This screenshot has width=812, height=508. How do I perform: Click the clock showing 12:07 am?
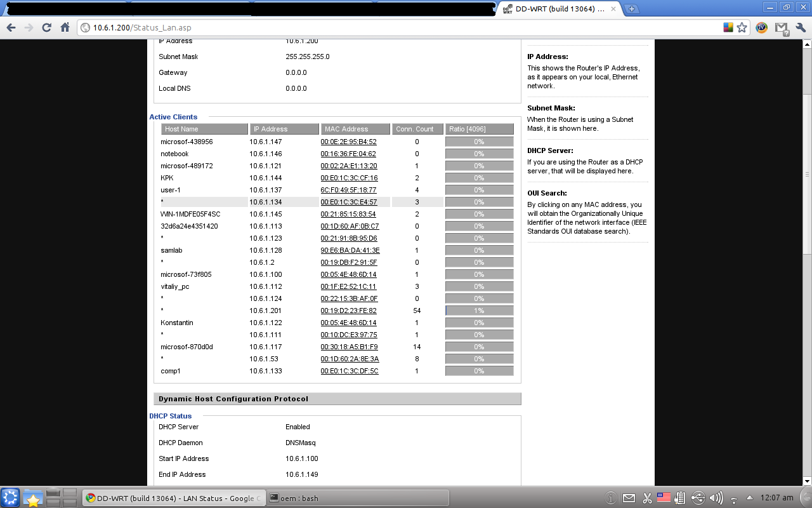(x=778, y=498)
